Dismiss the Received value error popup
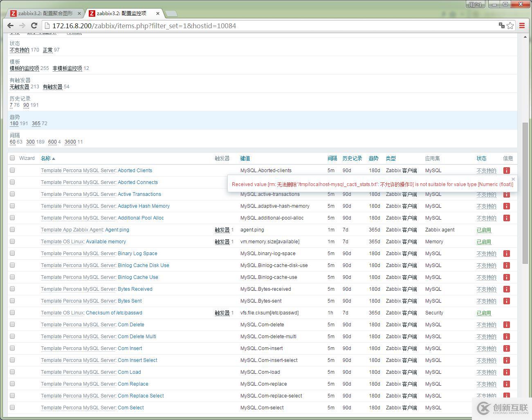This screenshot has width=532, height=420. tap(513, 179)
